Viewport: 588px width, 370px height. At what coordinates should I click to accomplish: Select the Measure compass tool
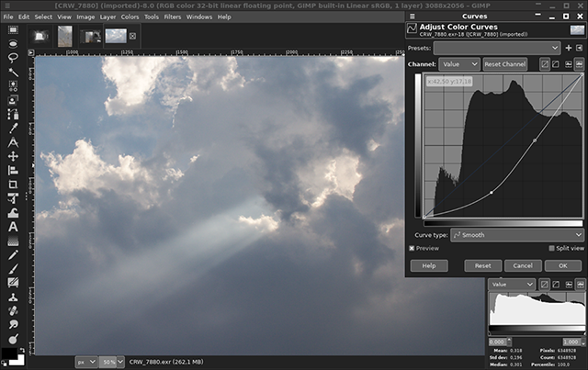tap(13, 142)
